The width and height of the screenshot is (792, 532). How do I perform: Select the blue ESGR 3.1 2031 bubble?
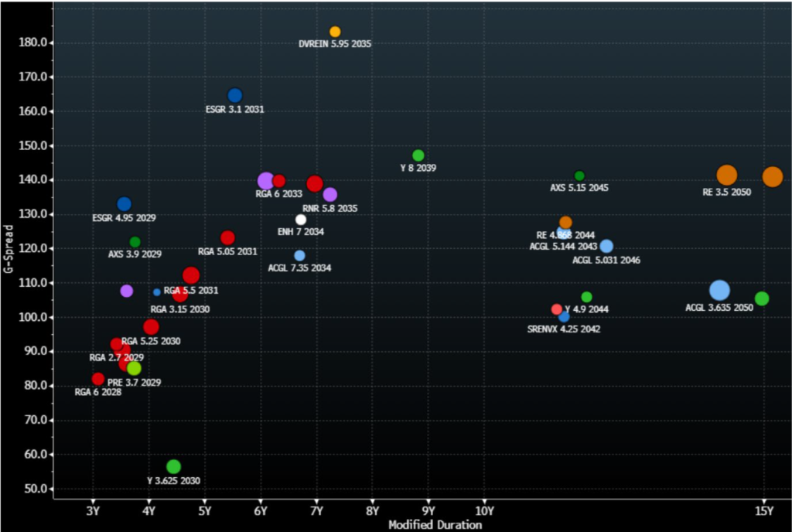point(235,96)
